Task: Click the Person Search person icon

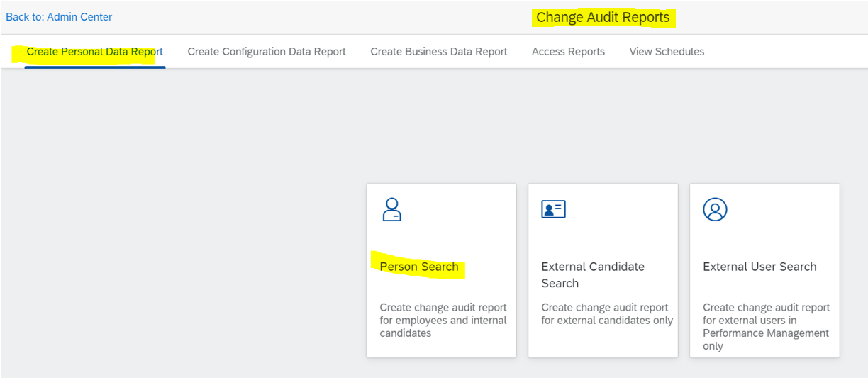Action: click(391, 209)
